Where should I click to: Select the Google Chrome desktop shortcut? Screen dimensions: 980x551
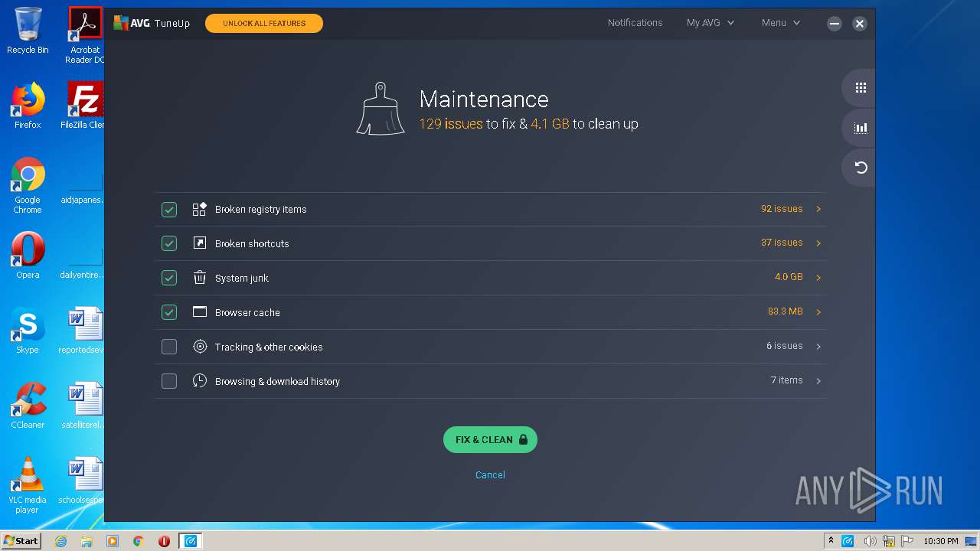pyautogui.click(x=28, y=185)
